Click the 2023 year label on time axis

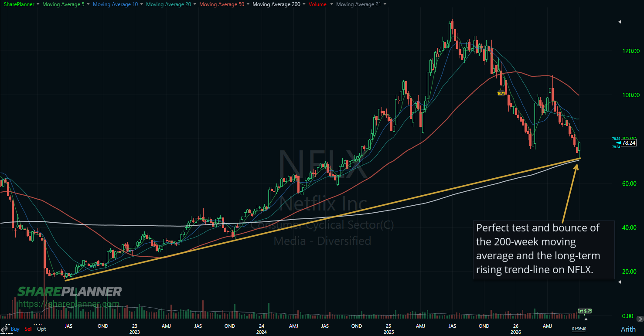click(134, 332)
